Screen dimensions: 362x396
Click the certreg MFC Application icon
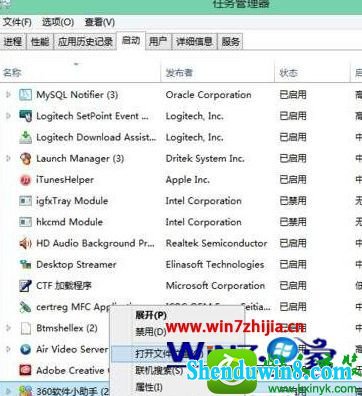(x=25, y=307)
